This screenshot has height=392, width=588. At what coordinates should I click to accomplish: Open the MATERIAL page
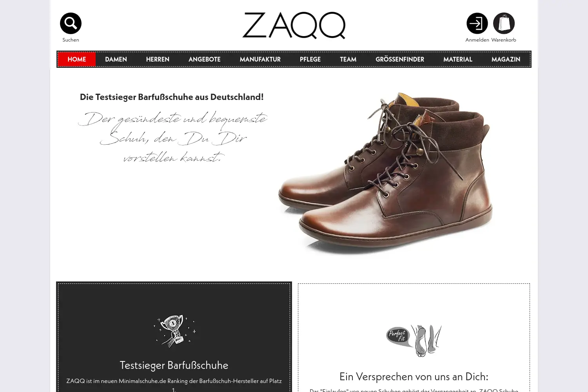tap(458, 59)
